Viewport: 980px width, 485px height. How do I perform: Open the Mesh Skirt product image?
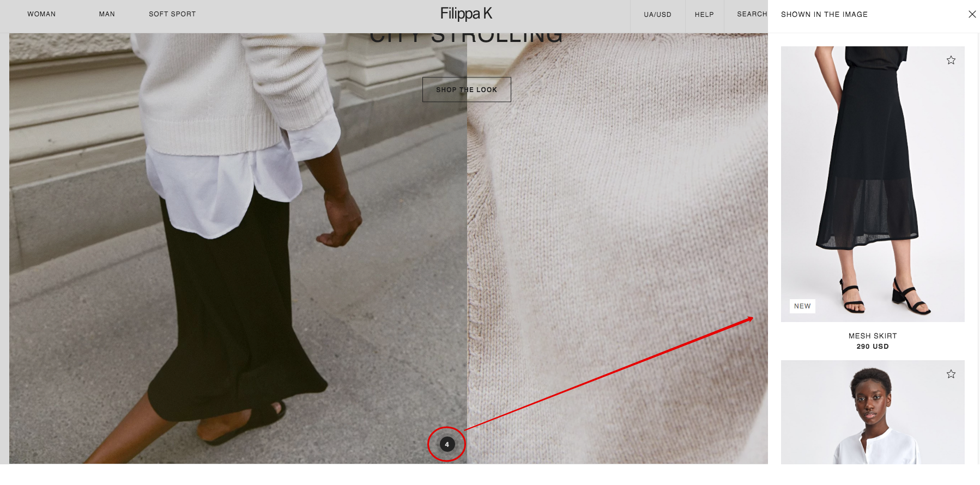click(x=873, y=184)
